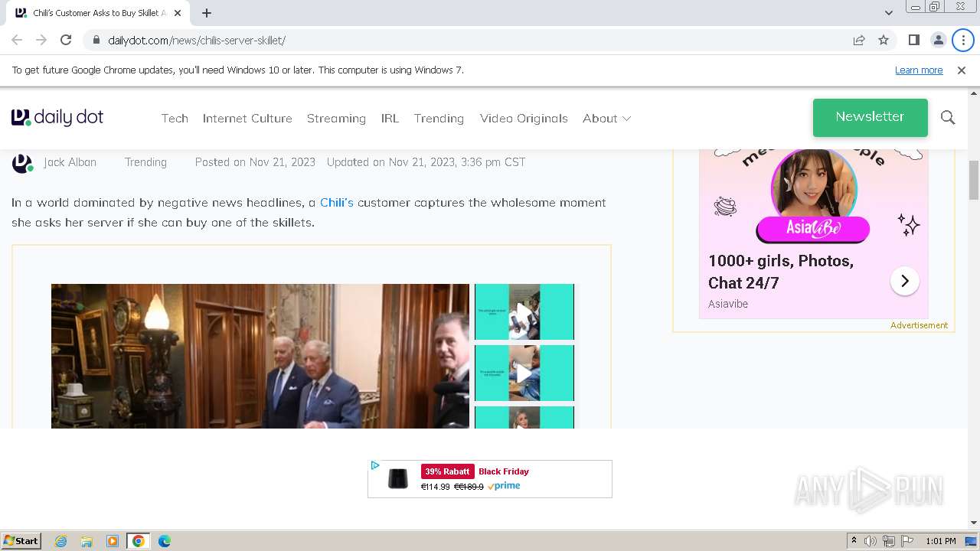
Task: Select the third playlist video thumbnail
Action: pos(524,417)
